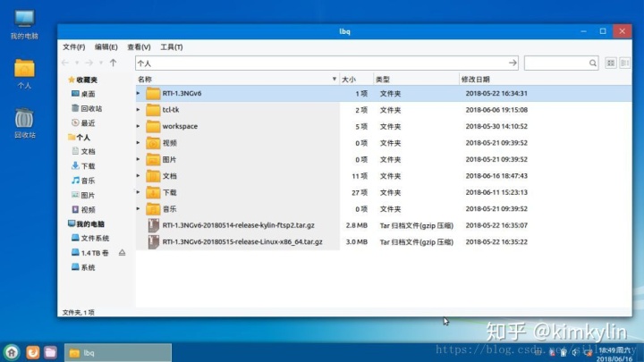Select the workspace folder icon
644x362 pixels.
(x=153, y=126)
